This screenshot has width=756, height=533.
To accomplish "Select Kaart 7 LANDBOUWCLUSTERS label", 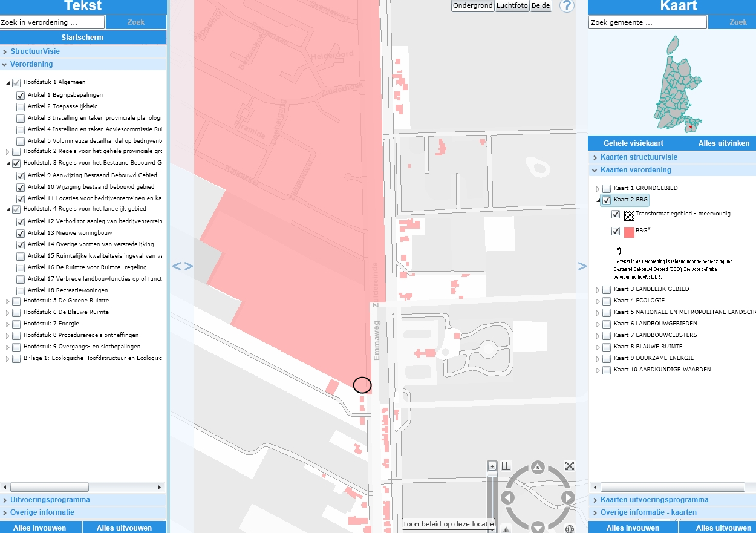I will 655,335.
